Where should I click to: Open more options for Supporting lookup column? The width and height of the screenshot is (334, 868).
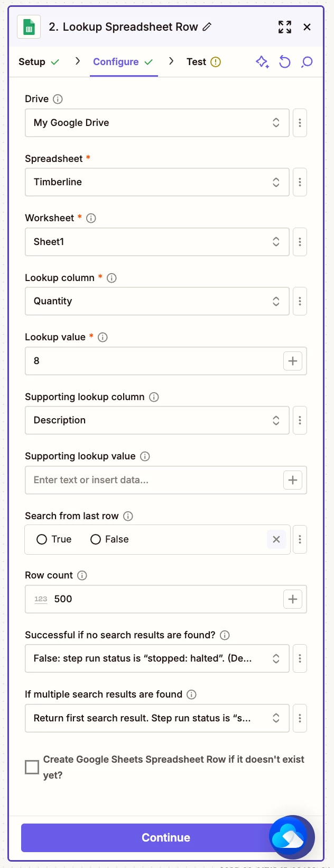300,420
